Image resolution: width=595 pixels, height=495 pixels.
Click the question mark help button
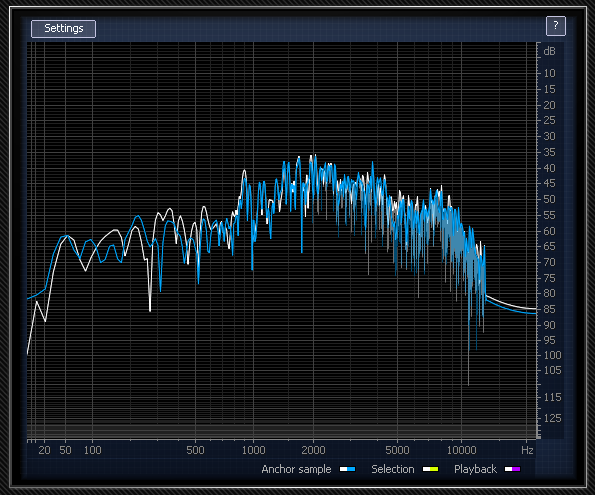tap(556, 26)
